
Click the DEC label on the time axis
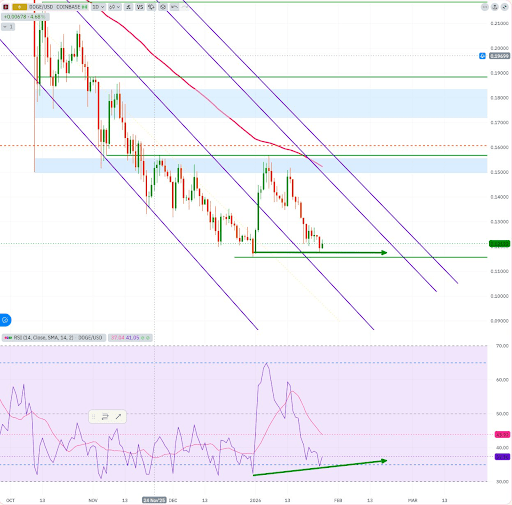click(173, 500)
